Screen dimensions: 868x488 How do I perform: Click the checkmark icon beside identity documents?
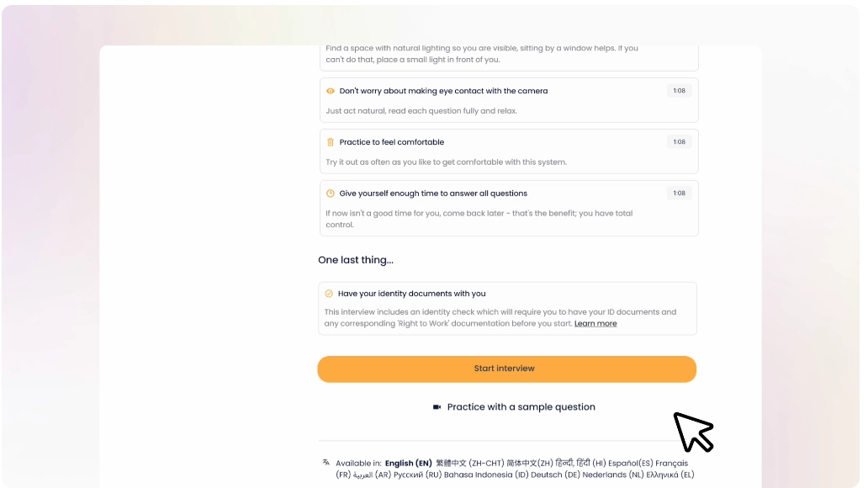point(329,294)
